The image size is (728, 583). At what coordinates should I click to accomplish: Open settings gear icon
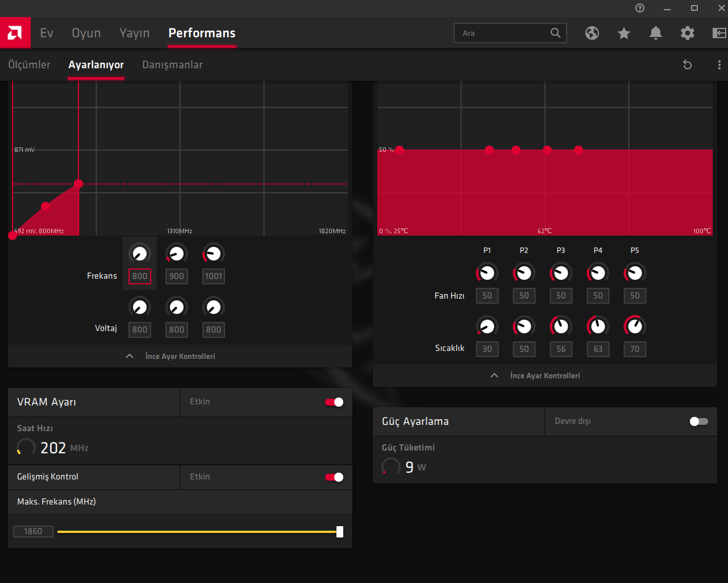[x=688, y=33]
